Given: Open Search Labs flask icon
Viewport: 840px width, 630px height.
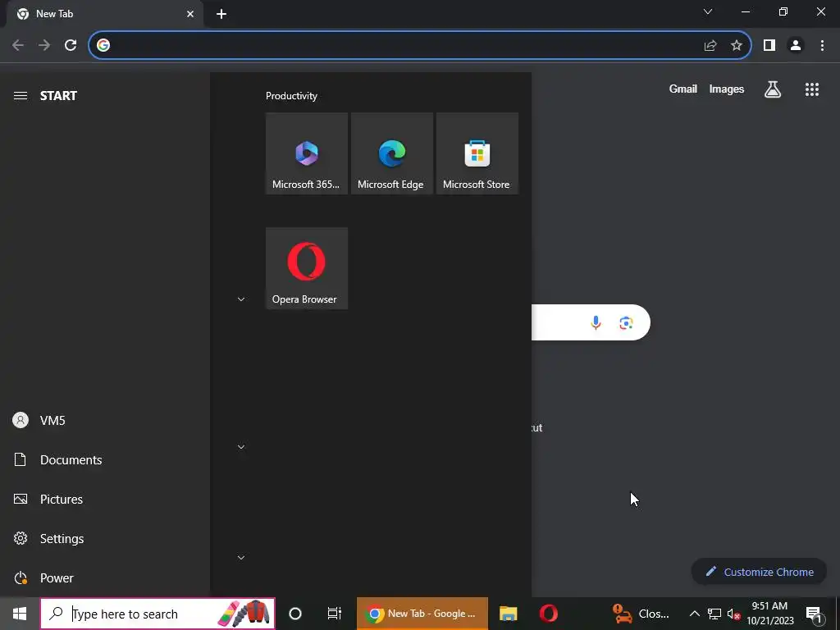Looking at the screenshot, I should (x=773, y=89).
